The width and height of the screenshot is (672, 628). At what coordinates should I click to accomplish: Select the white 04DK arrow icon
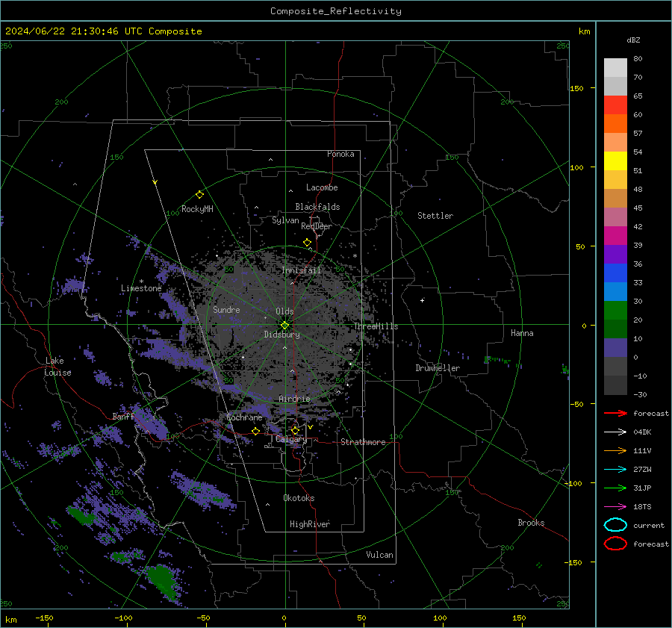(615, 432)
